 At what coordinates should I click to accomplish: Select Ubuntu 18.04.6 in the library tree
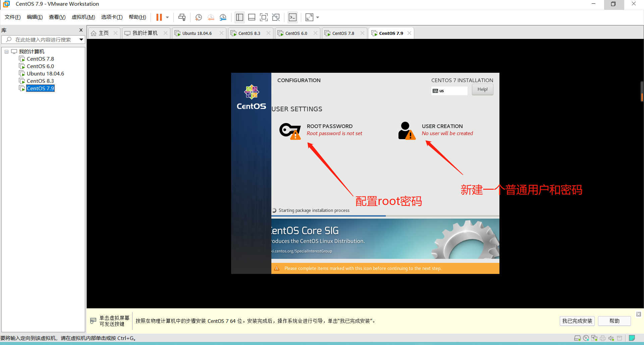(45, 74)
